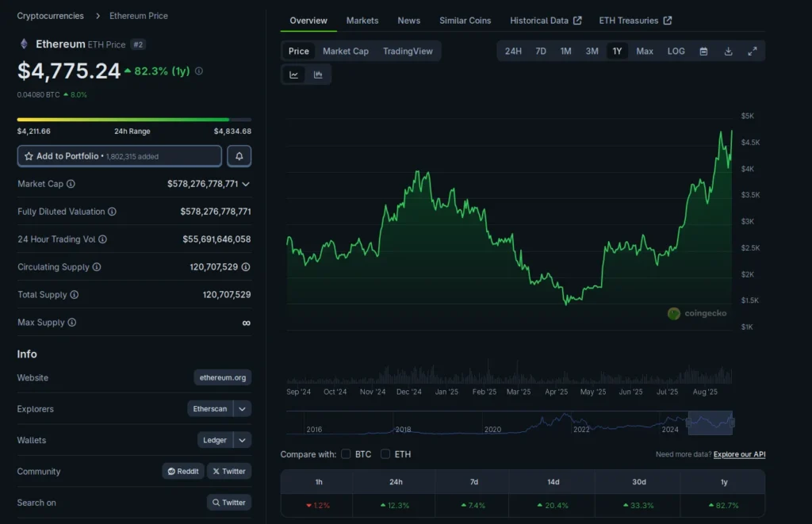
Task: Select the candlestick chart icon
Action: click(318, 75)
